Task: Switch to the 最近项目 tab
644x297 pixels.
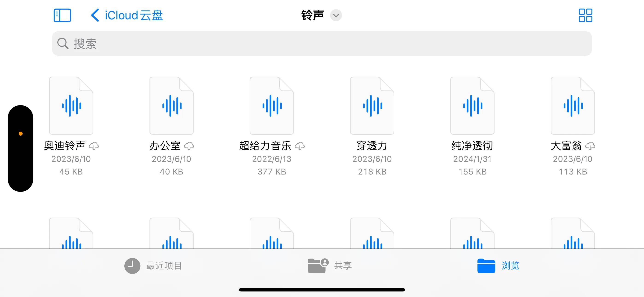Action: coord(153,266)
